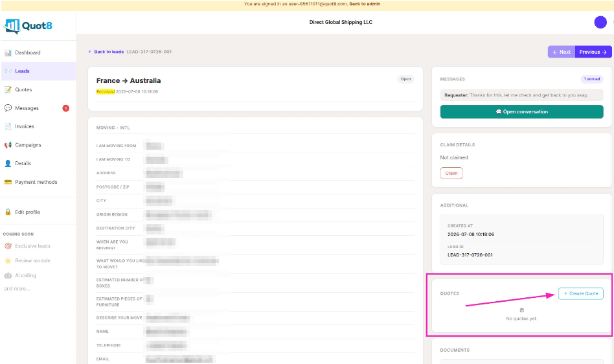
Task: Open the red unread Messages badge
Action: pyautogui.click(x=66, y=108)
